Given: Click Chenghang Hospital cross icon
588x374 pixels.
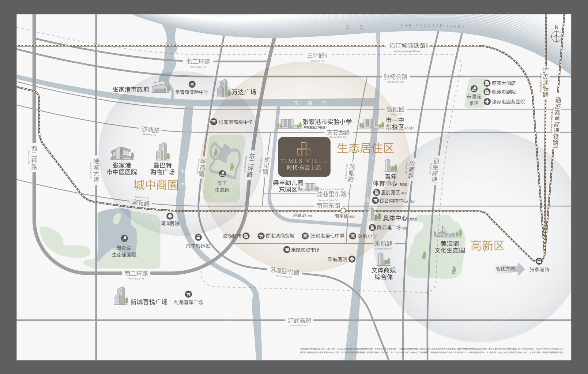Looking at the screenshot, I should (x=352, y=259).
